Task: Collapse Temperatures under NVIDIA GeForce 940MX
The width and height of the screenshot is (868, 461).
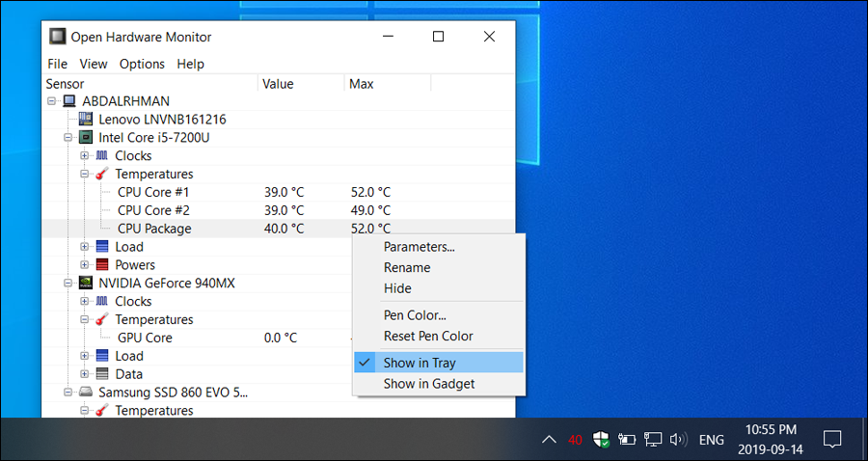Action: tap(84, 319)
